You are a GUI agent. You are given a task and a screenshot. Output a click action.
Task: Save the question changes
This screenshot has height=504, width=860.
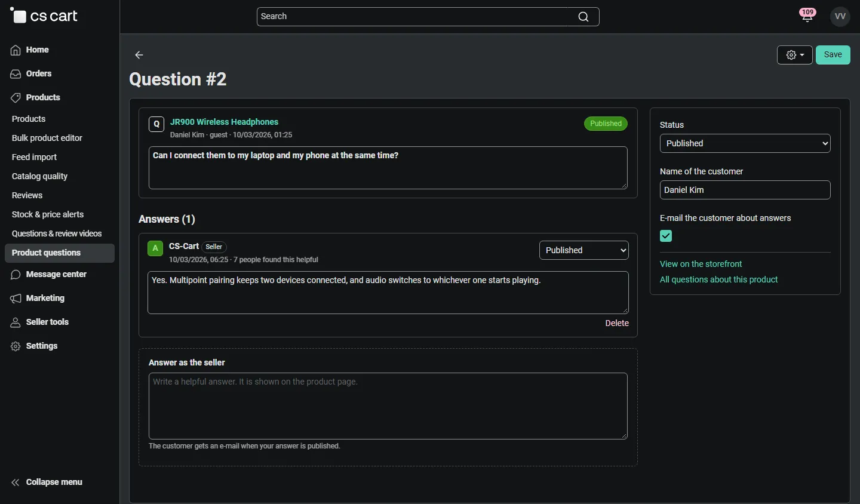point(833,55)
